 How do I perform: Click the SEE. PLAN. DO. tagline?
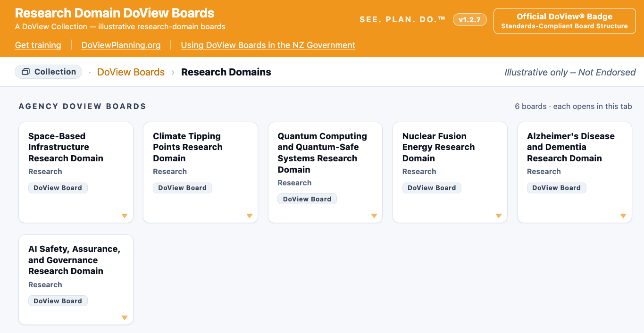tap(402, 20)
